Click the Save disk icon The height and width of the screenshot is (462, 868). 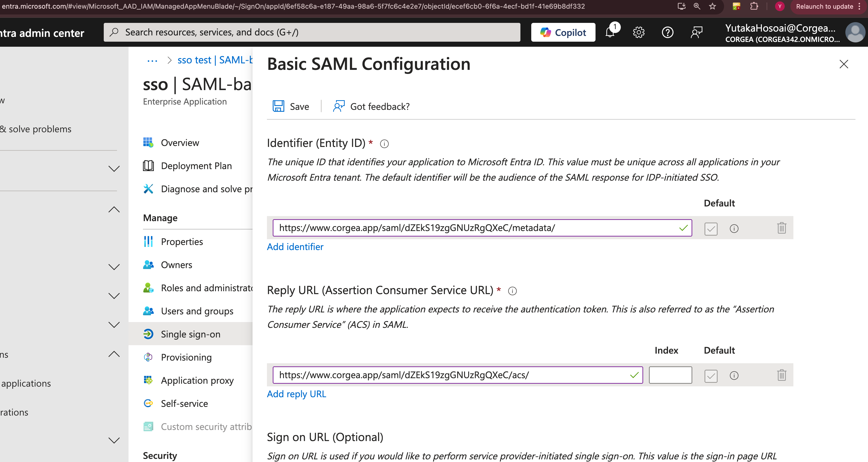click(x=278, y=106)
